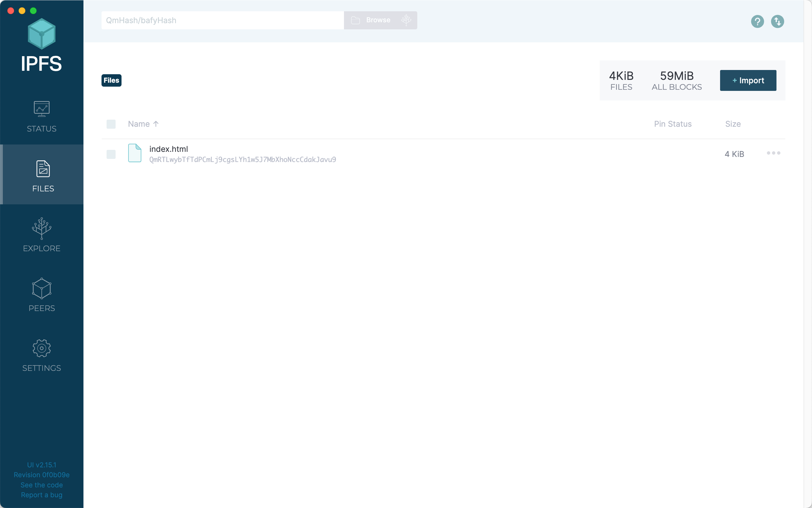812x508 pixels.
Task: Open the Files page icon
Action: point(43,169)
